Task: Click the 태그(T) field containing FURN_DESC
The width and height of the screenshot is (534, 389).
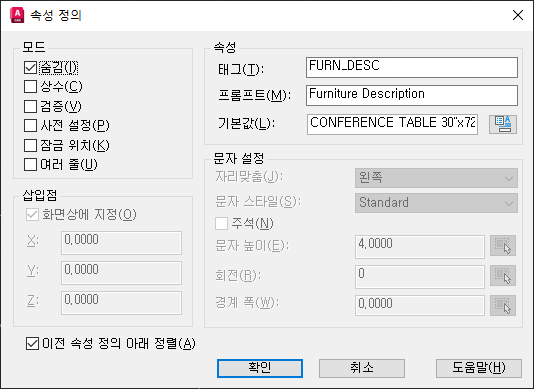Action: coord(412,67)
